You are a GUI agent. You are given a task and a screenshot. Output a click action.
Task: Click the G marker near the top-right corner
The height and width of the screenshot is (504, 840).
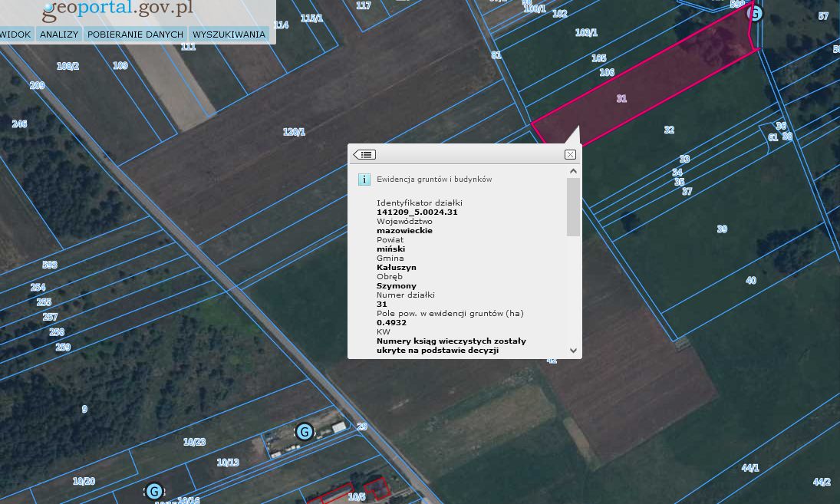[755, 14]
